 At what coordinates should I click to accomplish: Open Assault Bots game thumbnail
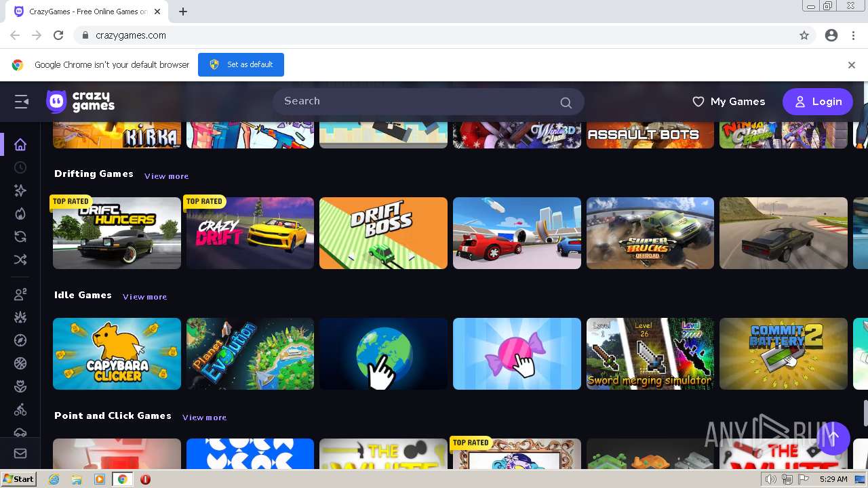click(650, 135)
